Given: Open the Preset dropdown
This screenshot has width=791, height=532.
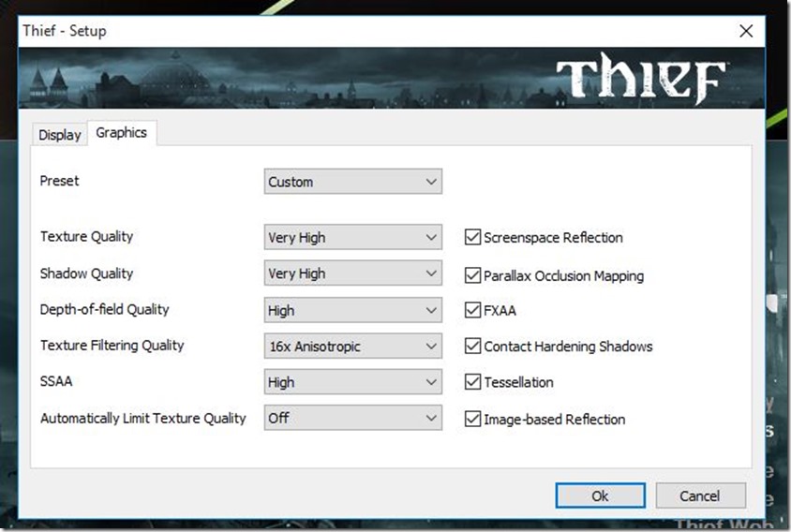Looking at the screenshot, I should pyautogui.click(x=353, y=182).
